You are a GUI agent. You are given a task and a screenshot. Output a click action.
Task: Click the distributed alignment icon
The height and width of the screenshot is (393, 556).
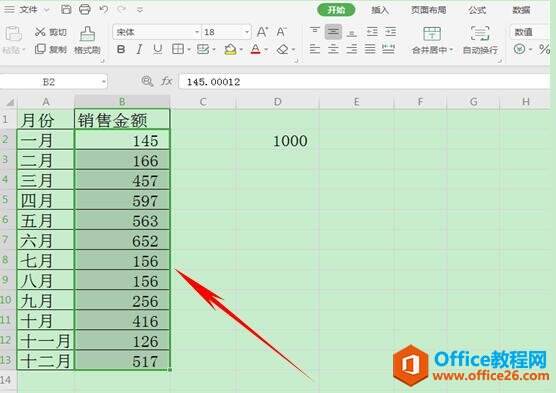[389, 49]
